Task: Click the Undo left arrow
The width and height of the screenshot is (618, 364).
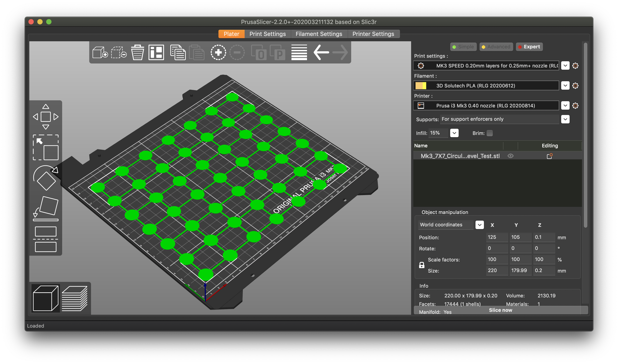Action: click(321, 52)
